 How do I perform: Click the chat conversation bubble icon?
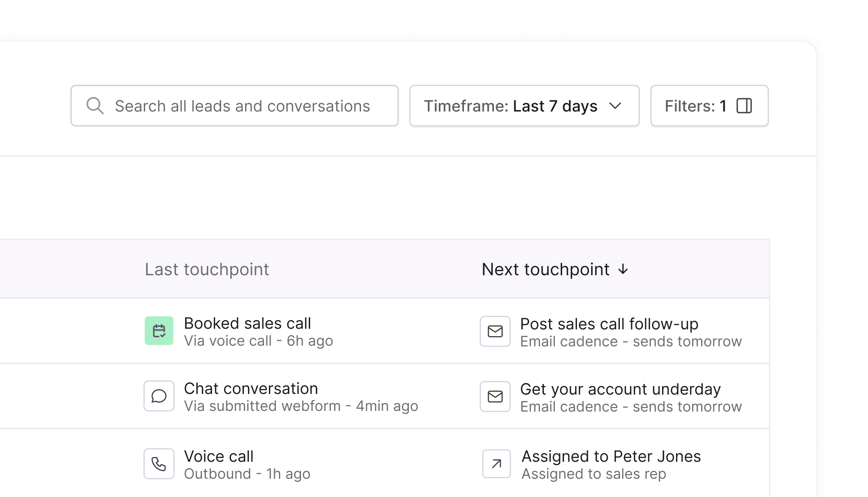(x=159, y=396)
